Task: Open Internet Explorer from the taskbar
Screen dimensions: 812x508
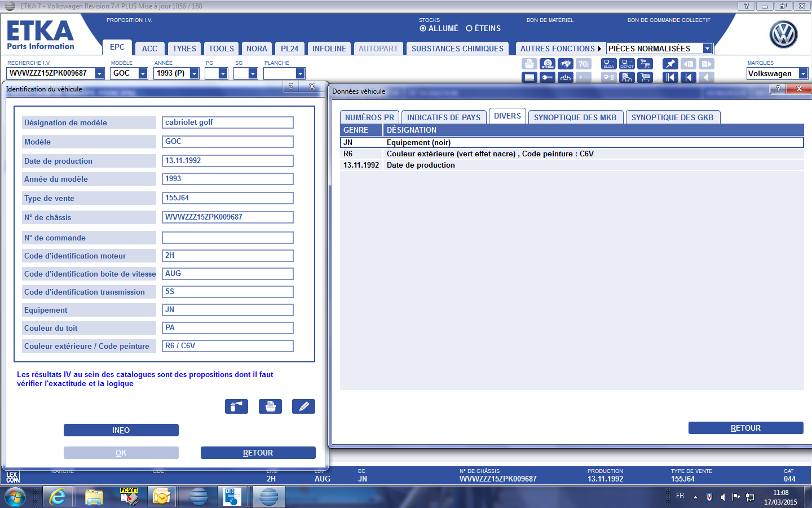Action: [x=57, y=497]
